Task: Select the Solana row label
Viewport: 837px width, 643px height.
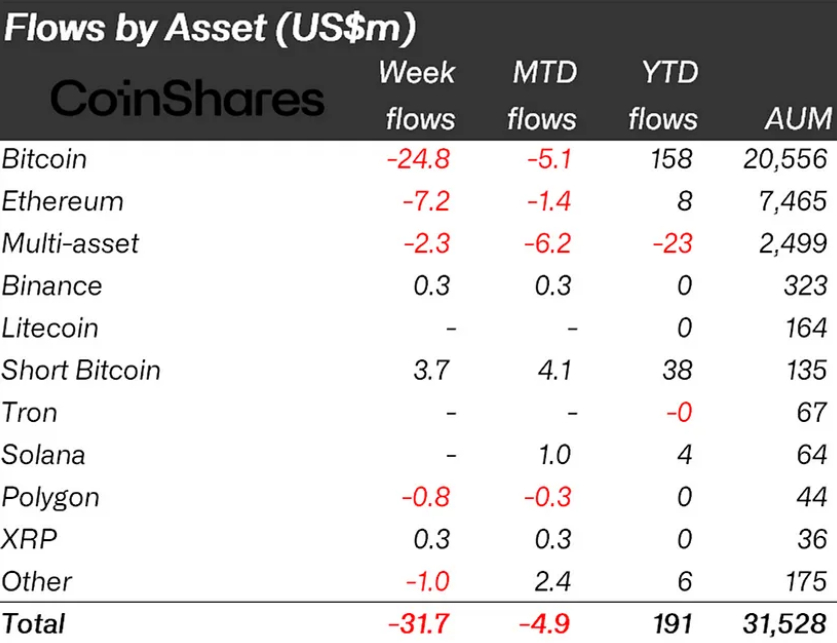Action: [43, 455]
